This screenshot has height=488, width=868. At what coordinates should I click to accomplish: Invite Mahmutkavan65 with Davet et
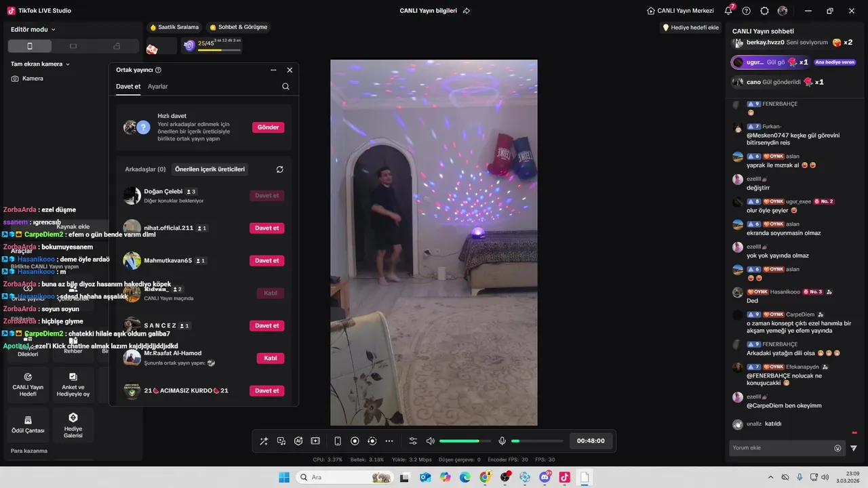point(267,261)
